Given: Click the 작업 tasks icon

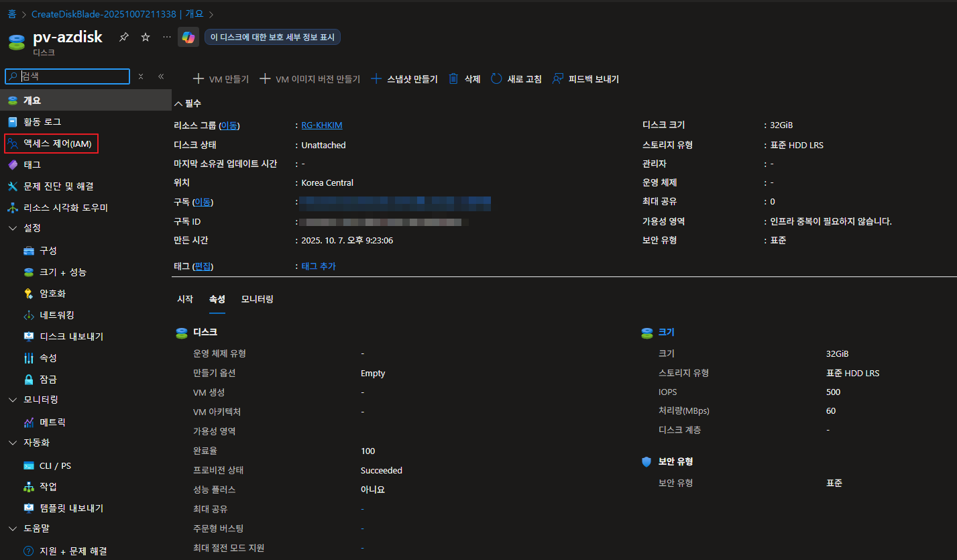Looking at the screenshot, I should click(29, 487).
